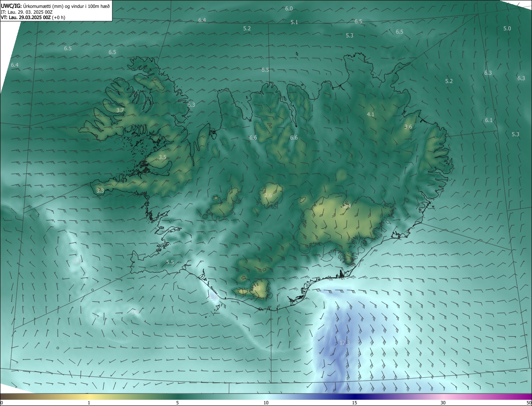Click the 4.1 value on the map
532x406 pixels.
(370, 115)
